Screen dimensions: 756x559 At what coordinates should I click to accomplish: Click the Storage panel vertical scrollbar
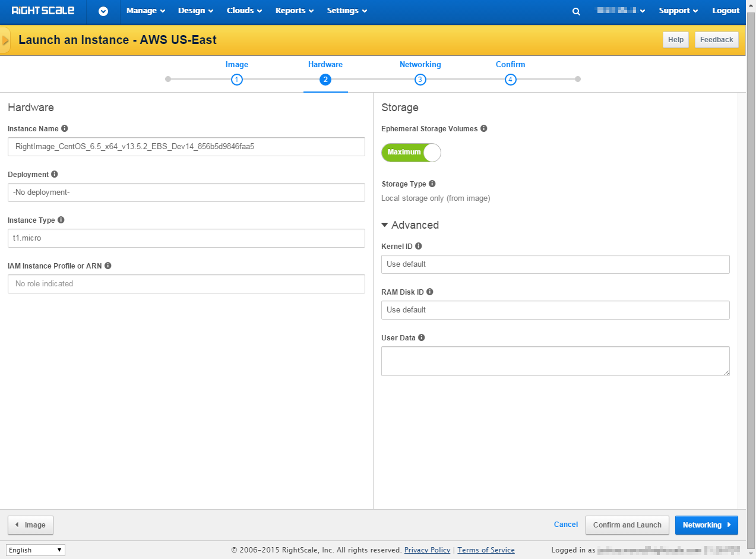pyautogui.click(x=742, y=301)
